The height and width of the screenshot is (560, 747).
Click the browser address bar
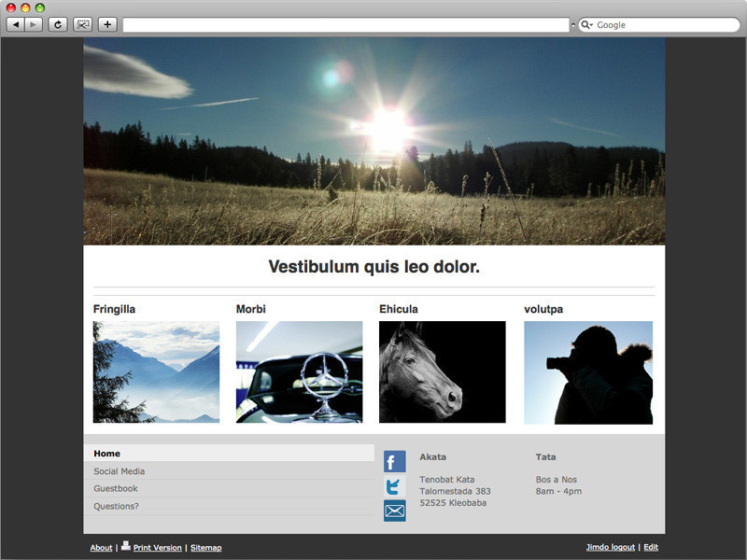345,25
